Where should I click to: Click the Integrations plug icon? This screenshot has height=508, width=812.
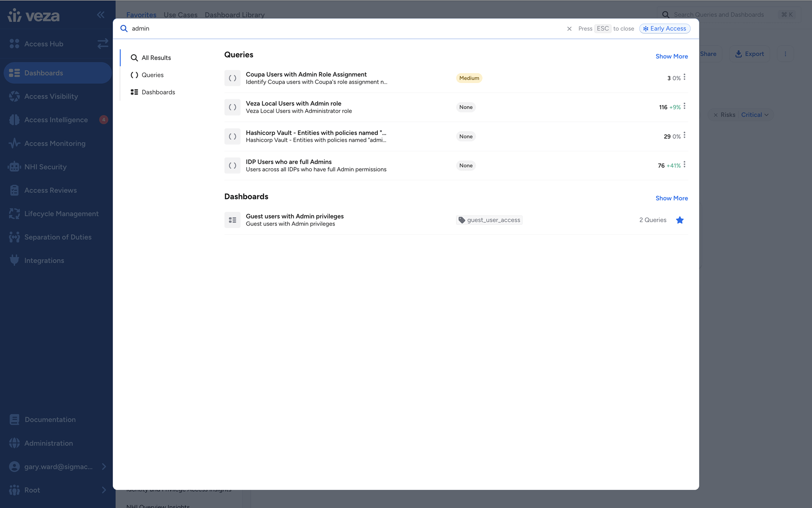click(x=14, y=260)
